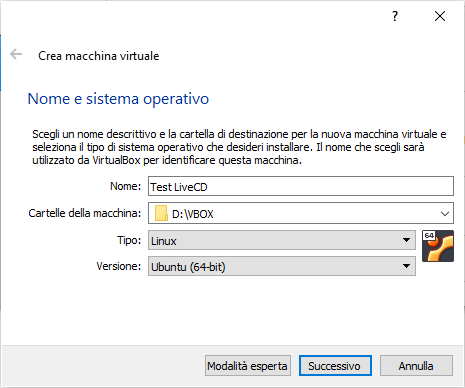Click the Nome e sistema operativo heading

118,99
